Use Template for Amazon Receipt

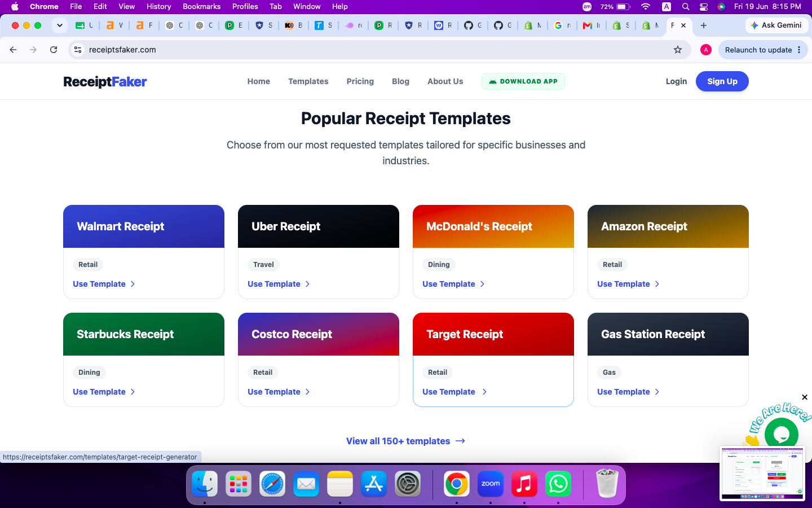[x=628, y=284]
